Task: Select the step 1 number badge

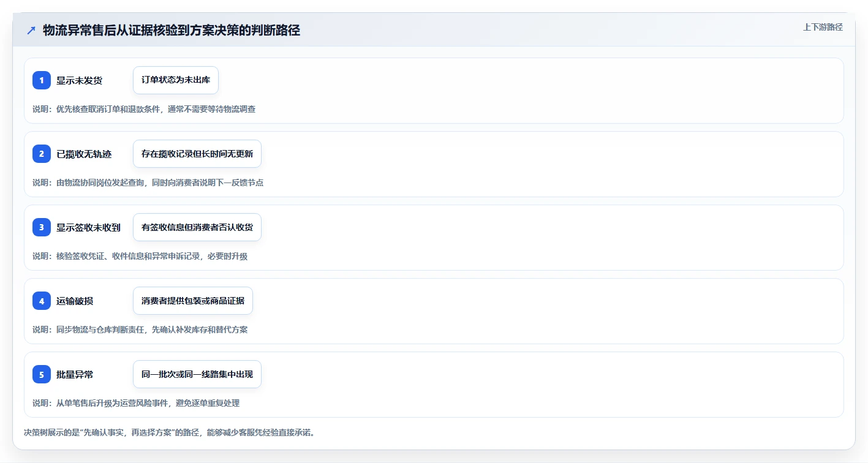Action: [42, 80]
